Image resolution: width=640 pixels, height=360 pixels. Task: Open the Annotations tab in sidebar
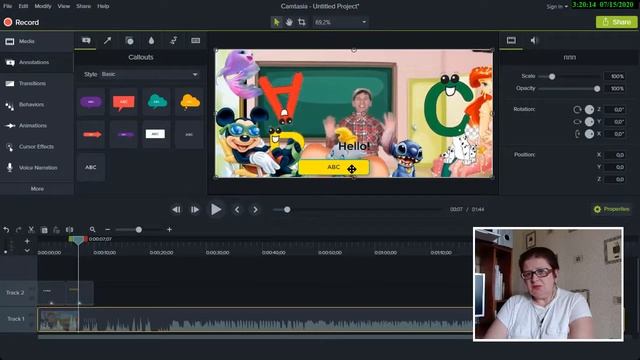click(37, 62)
